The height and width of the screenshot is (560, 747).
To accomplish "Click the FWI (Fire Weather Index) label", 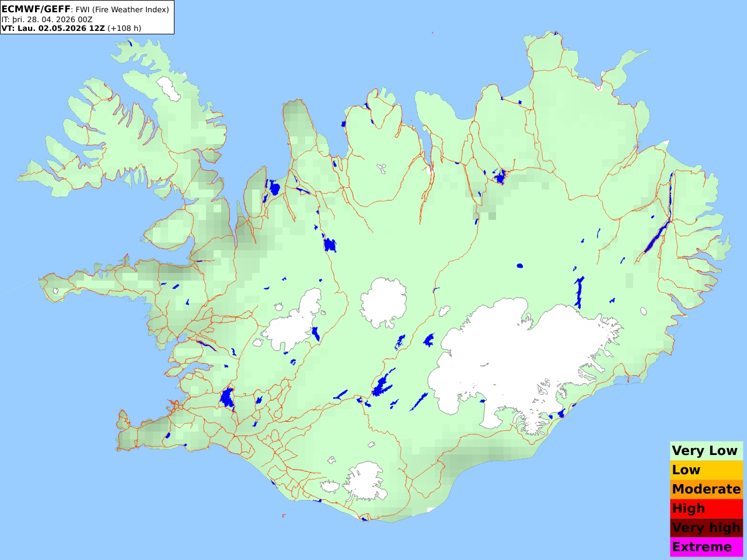I will (x=123, y=9).
